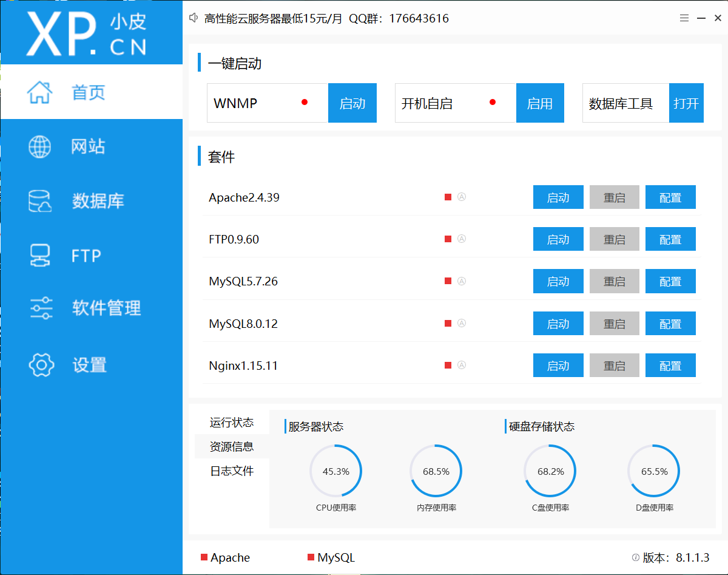The height and width of the screenshot is (575, 728).
Task: Switch to the 运行状态 tab
Action: (232, 422)
